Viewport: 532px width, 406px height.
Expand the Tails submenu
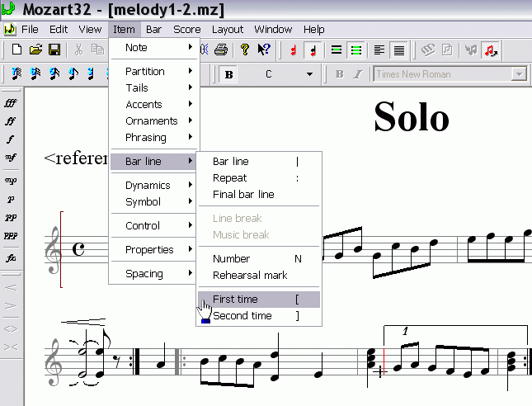pos(153,88)
